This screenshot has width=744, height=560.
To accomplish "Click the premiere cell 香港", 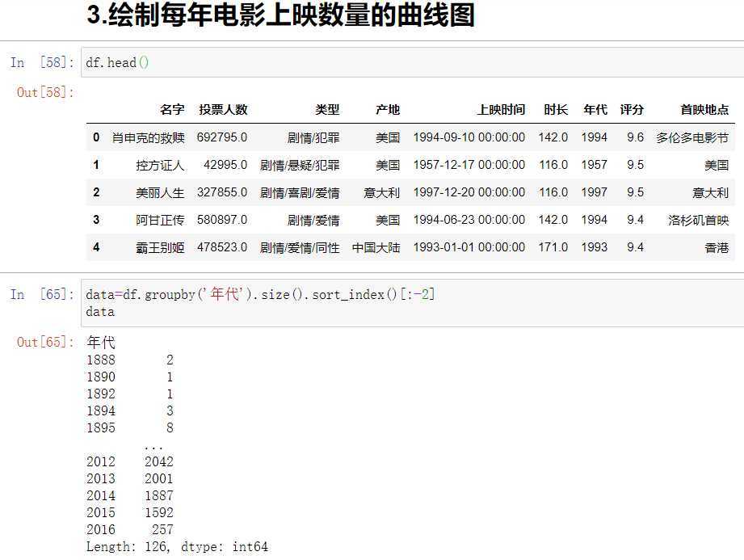I will (x=717, y=248).
